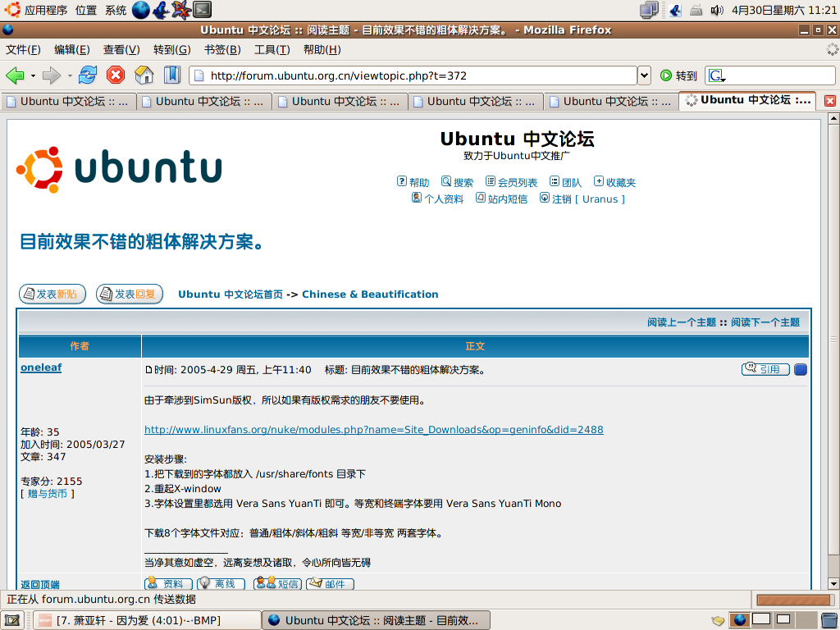Click the small post icon before 时间
This screenshot has height=630, width=840.
click(149, 370)
